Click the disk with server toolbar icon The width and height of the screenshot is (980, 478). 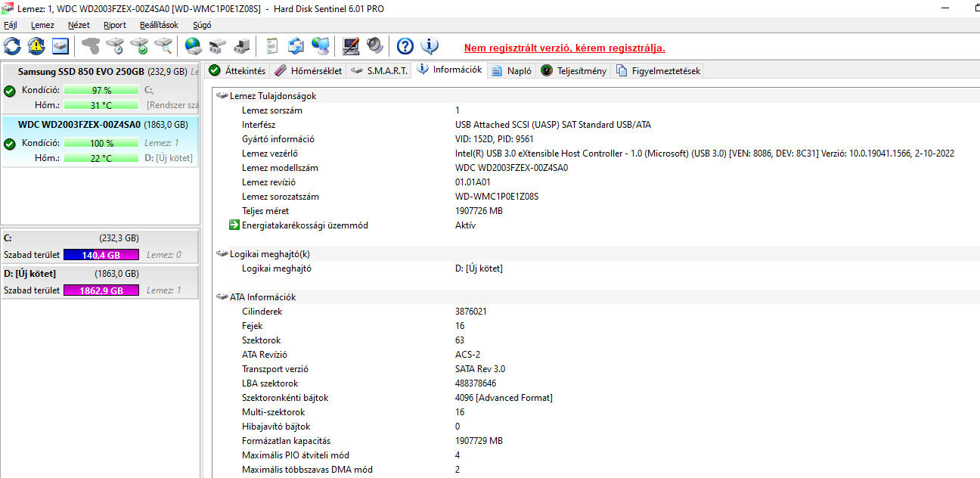point(242,46)
